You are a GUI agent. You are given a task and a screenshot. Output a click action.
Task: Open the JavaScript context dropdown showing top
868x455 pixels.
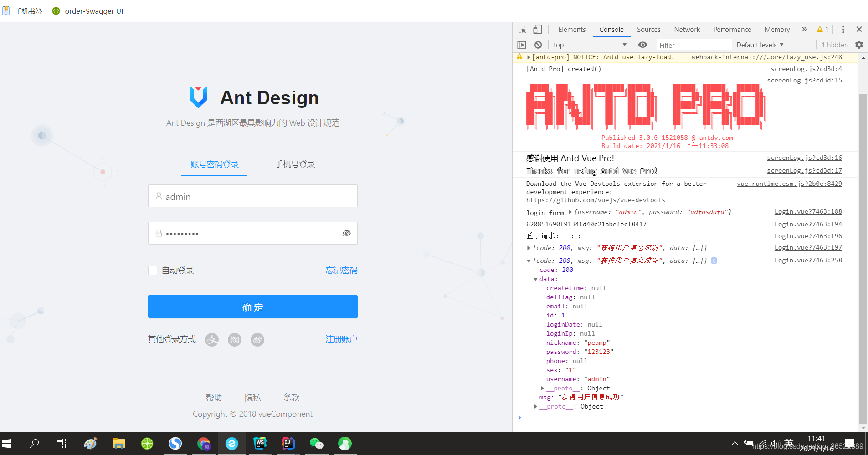[x=590, y=45]
